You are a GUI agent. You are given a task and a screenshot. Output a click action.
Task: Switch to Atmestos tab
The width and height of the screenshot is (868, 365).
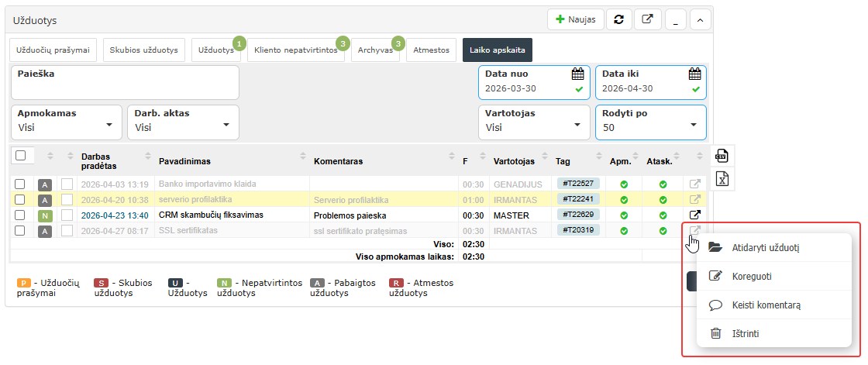tap(431, 50)
